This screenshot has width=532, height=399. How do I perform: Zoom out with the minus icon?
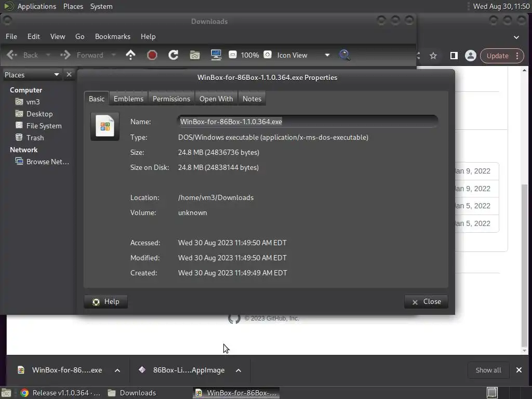click(232, 55)
